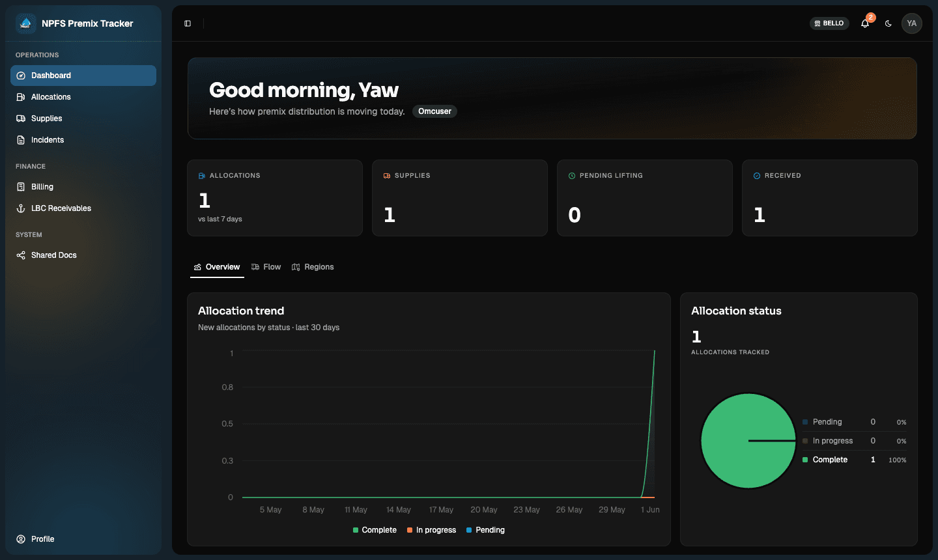
Task: Click the BELLO station badge
Action: (x=829, y=23)
